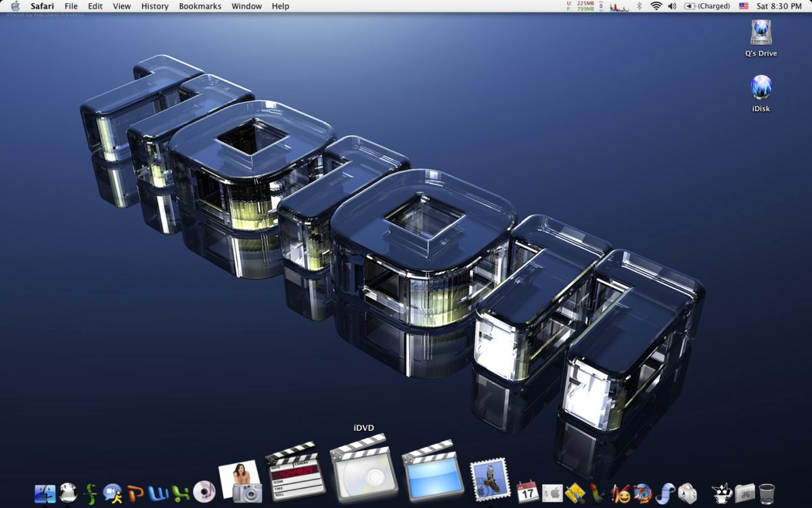Click the network counter icon showing 0
The image size is (812, 508).
tap(601, 6)
